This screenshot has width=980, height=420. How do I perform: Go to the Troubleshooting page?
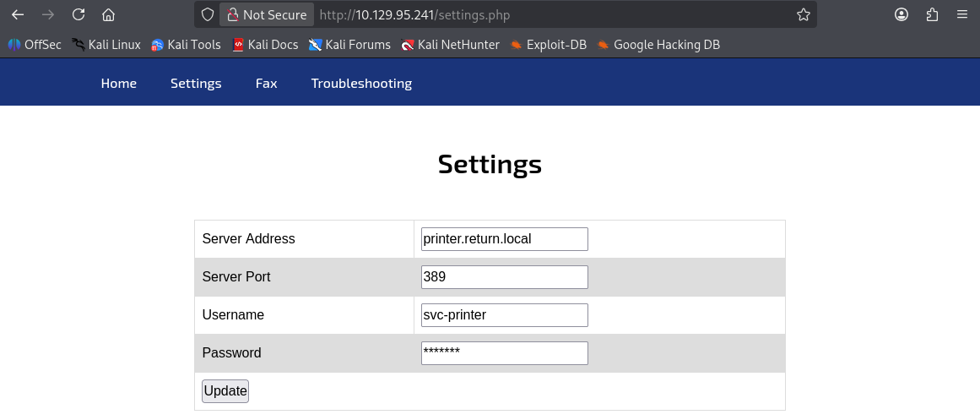pyautogui.click(x=361, y=83)
